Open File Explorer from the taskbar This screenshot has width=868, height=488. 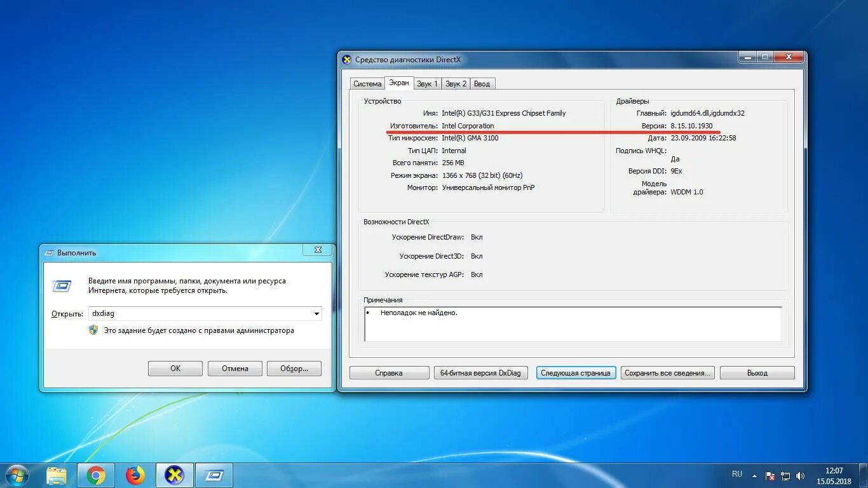(57, 475)
